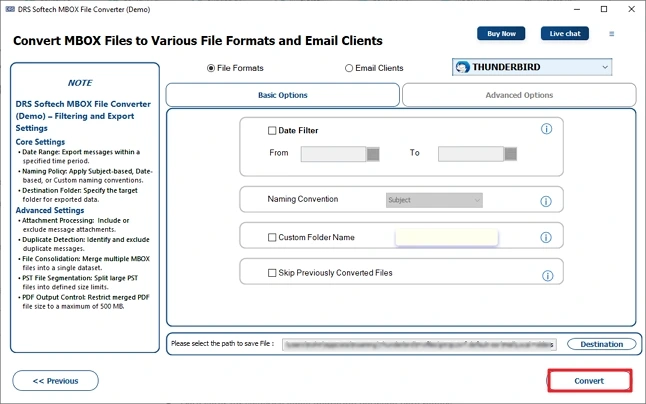This screenshot has width=646, height=404.
Task: Click the To date input field
Action: tap(471, 154)
